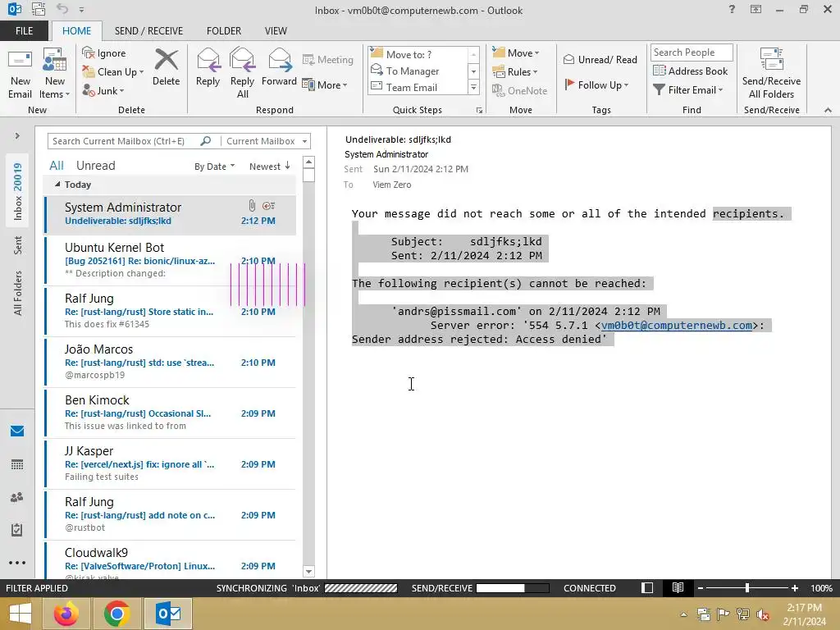The image size is (840, 630).
Task: Switch to Calendar view
Action: (17, 464)
